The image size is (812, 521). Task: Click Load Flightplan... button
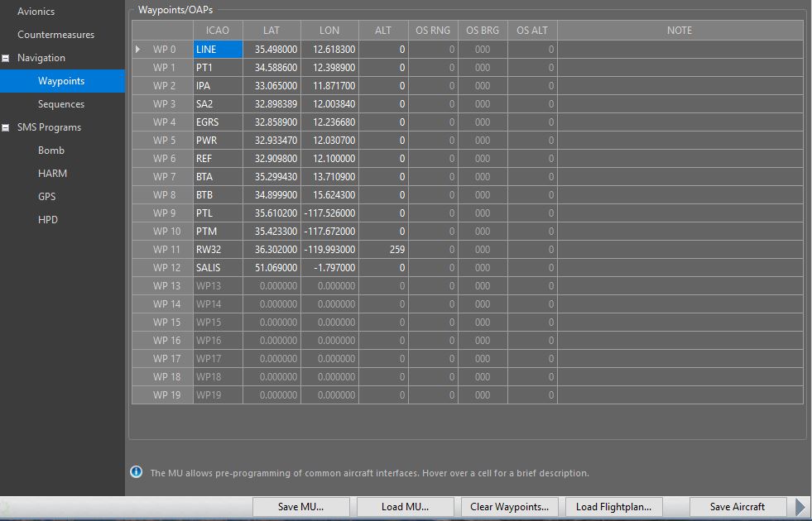pyautogui.click(x=613, y=507)
